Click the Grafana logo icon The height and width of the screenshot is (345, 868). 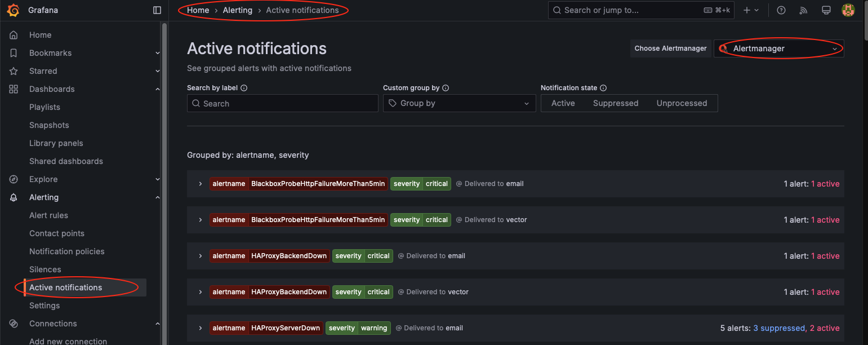point(14,10)
